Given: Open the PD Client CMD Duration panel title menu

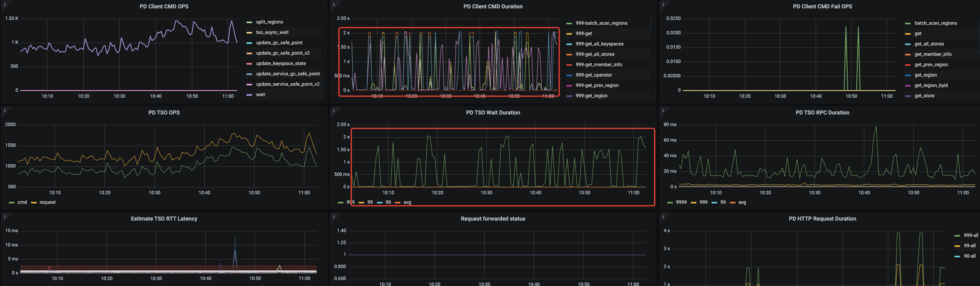Looking at the screenshot, I should (x=493, y=6).
